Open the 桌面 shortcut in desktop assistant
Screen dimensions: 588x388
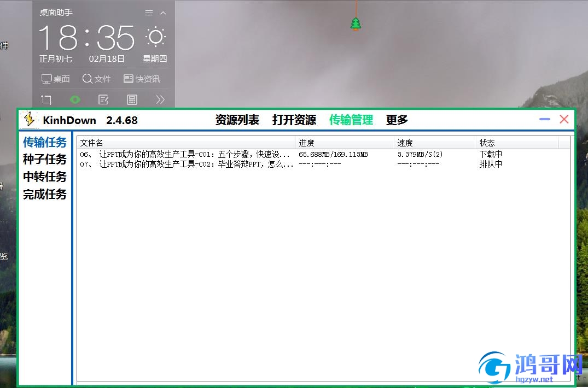(55, 79)
